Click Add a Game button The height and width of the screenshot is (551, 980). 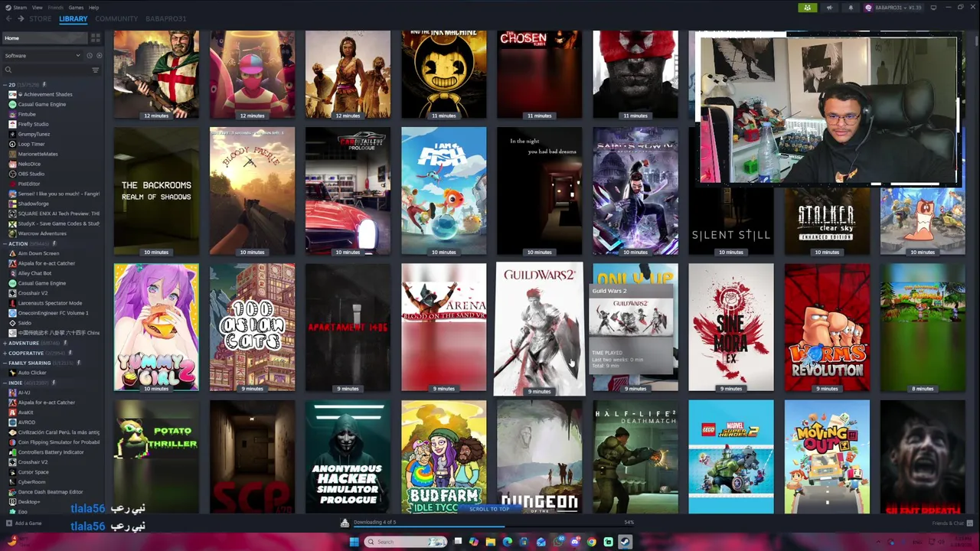[24, 523]
